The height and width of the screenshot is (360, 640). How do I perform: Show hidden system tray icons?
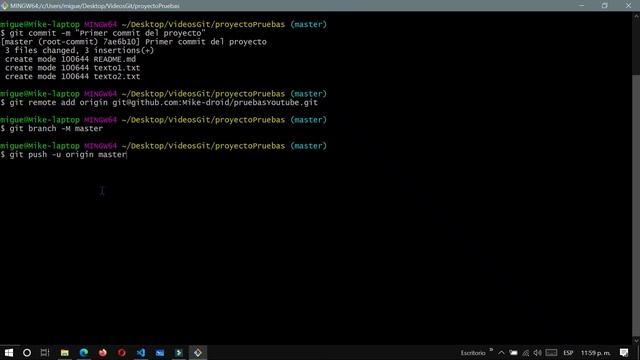[502, 353]
